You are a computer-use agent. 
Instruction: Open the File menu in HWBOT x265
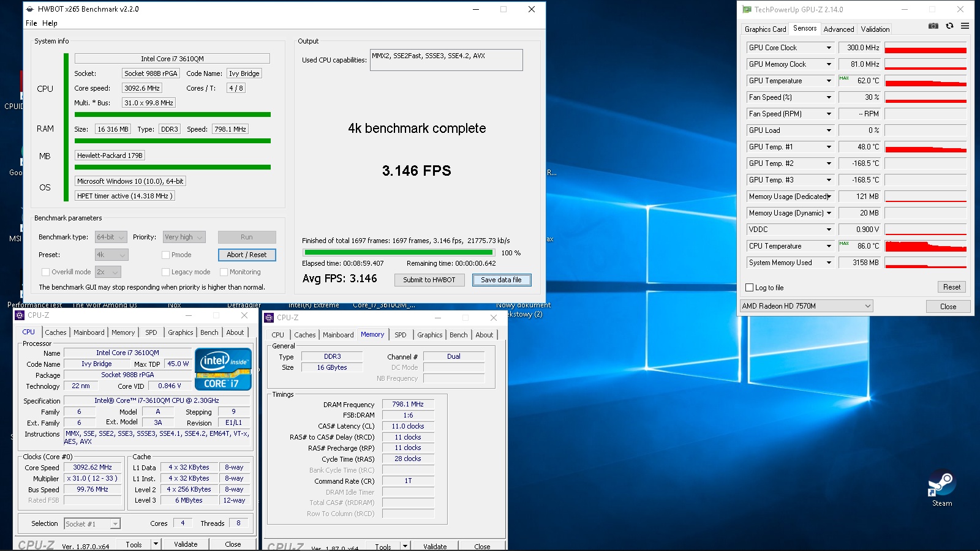(x=31, y=23)
